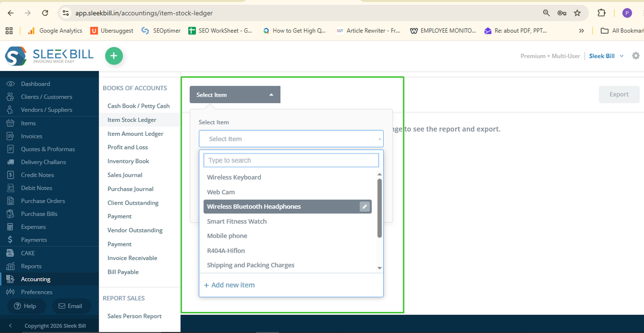Bookmark this page with star icon
Image resolution: width=644 pixels, height=333 pixels.
click(x=577, y=13)
